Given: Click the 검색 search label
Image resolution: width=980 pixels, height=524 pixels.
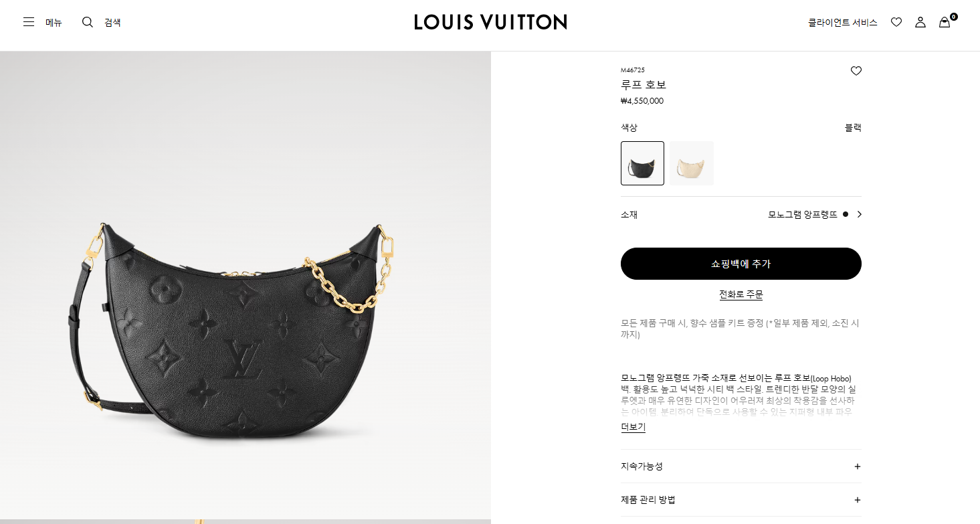Looking at the screenshot, I should pyautogui.click(x=112, y=22).
